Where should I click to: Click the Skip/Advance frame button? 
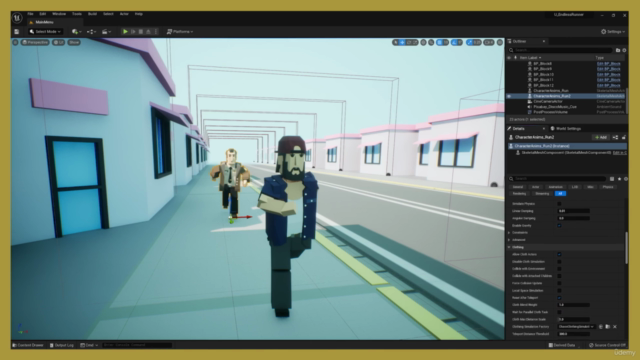pyautogui.click(x=133, y=31)
